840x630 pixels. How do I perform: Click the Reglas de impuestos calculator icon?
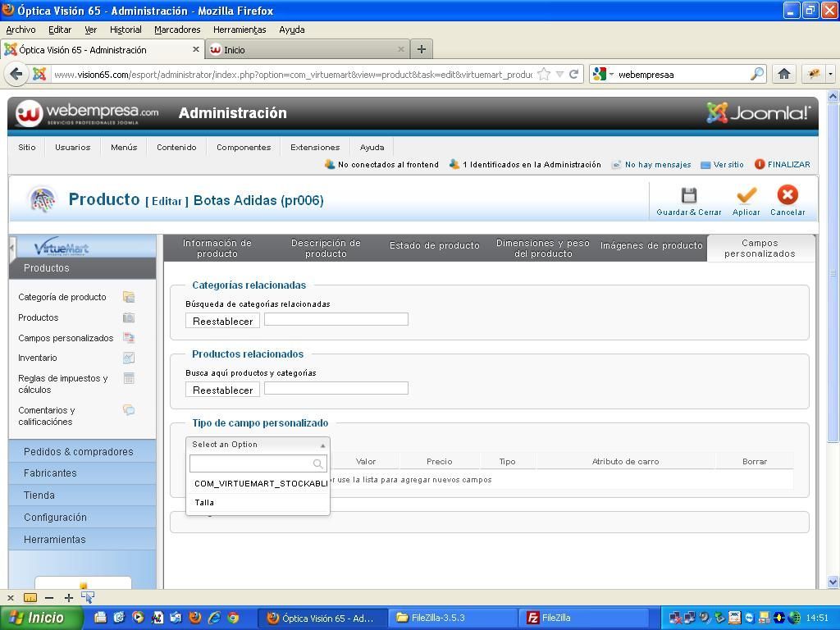pos(129,378)
